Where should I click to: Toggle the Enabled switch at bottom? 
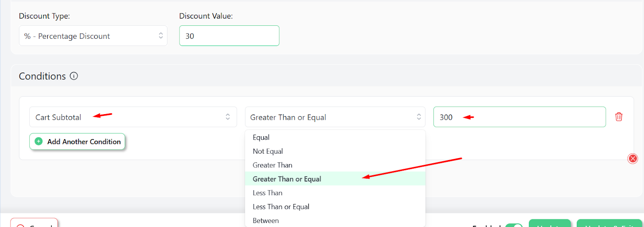click(514, 225)
